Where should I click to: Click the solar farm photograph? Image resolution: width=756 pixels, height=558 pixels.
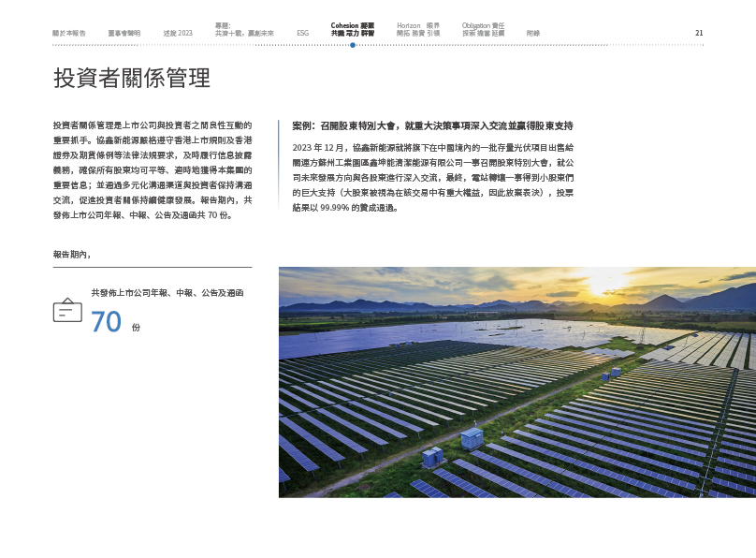click(516, 382)
